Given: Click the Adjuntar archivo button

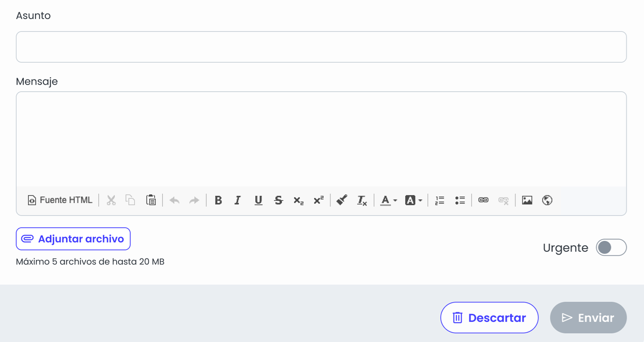Looking at the screenshot, I should pos(73,239).
